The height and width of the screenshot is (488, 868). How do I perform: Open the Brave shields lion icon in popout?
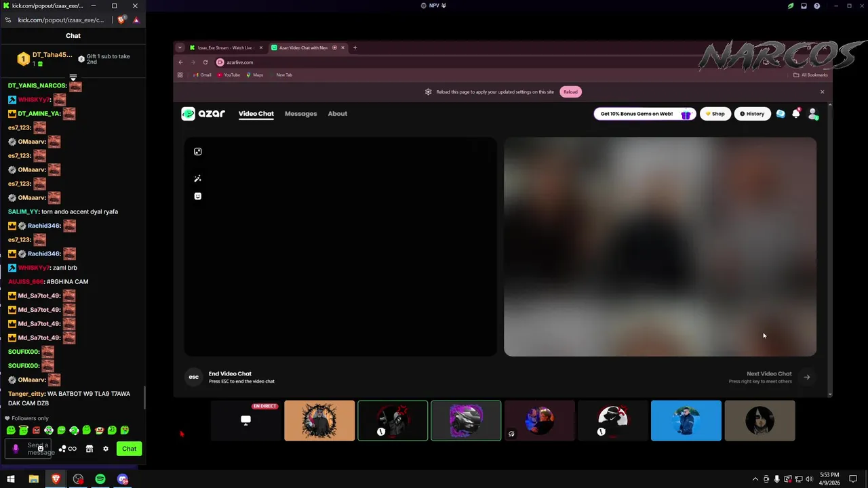[121, 20]
